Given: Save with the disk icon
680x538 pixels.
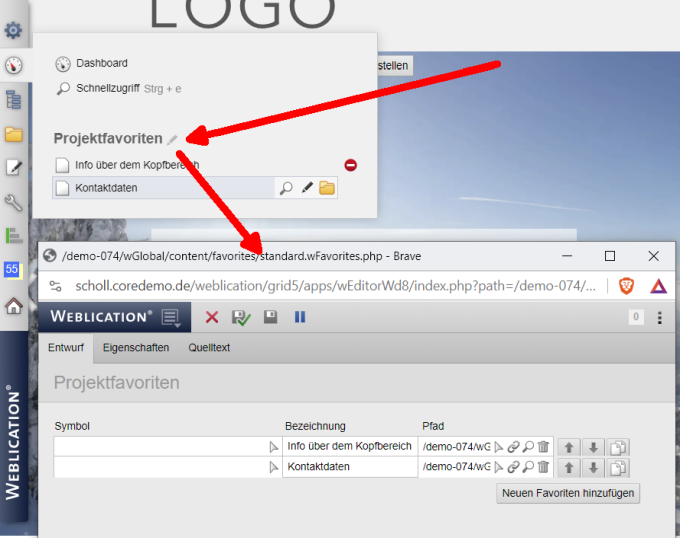Looking at the screenshot, I should click(271, 317).
